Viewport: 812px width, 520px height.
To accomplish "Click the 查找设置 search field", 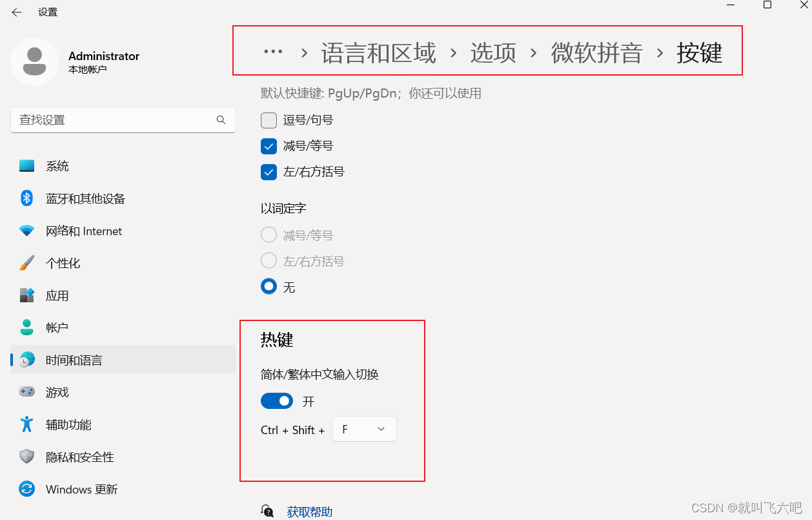I will 123,120.
